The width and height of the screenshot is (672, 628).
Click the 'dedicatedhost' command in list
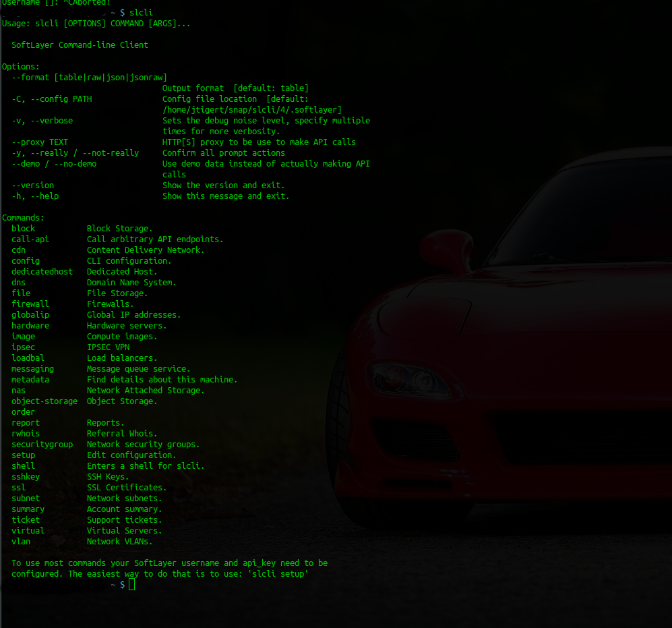(x=42, y=272)
